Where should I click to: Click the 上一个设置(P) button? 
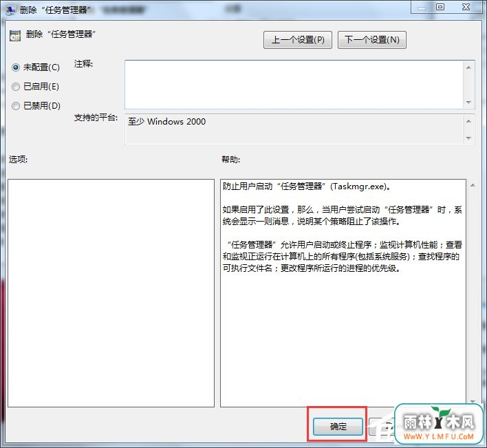298,40
